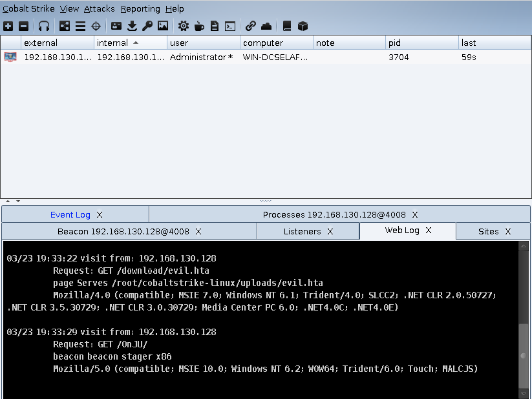Close the Listeners tab

tap(330, 232)
